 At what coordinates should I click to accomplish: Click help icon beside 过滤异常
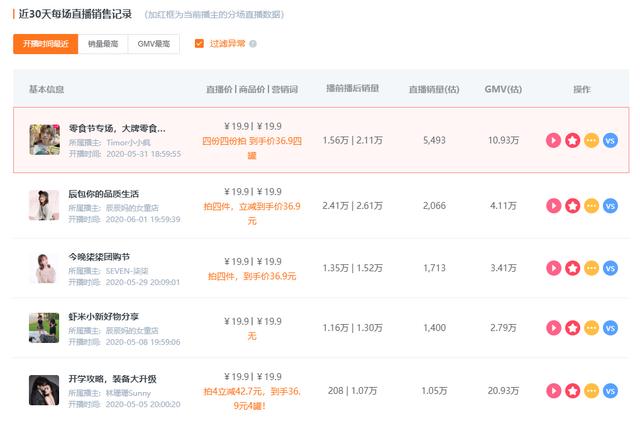tap(253, 44)
